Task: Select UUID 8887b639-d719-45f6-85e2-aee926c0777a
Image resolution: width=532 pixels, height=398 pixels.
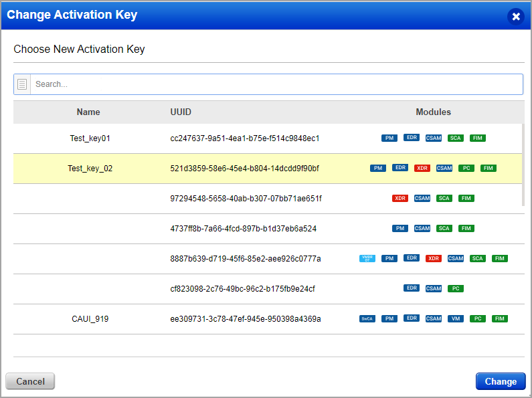Action: point(246,259)
